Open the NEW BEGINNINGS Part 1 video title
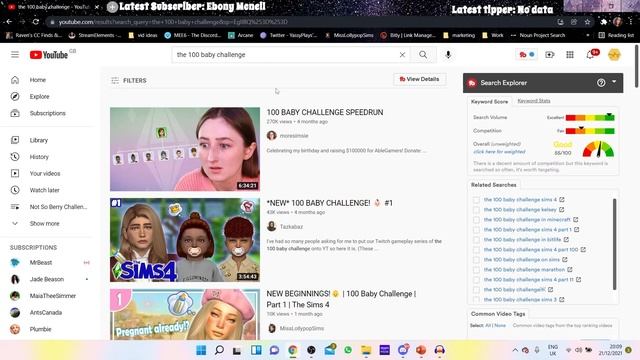The height and width of the screenshot is (360, 640). (341, 299)
